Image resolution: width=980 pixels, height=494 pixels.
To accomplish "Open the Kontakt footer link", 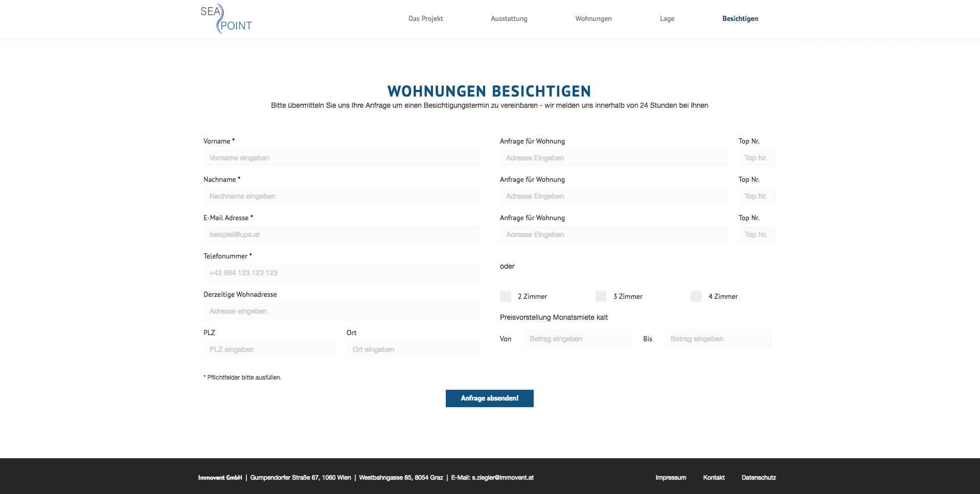I will coord(714,478).
